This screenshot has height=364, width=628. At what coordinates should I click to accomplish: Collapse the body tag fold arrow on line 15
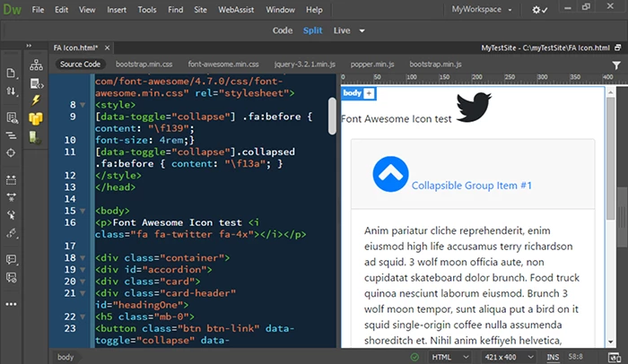tap(83, 211)
